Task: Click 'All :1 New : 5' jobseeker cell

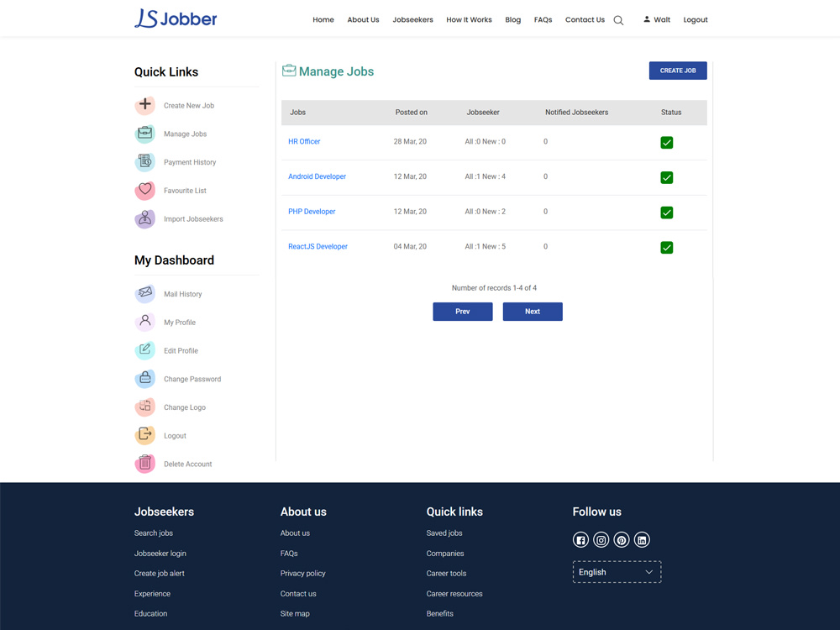Action: coord(486,246)
